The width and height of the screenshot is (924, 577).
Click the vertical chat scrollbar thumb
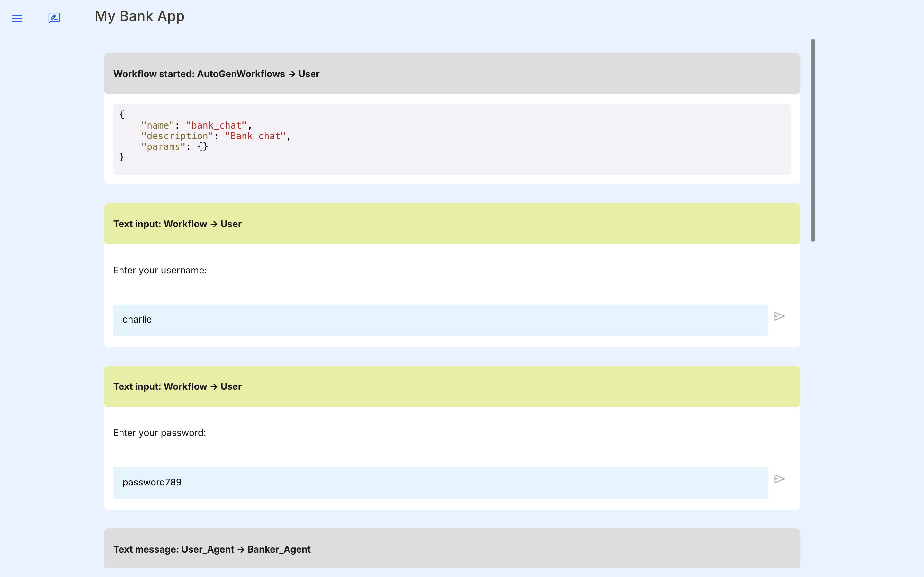[813, 140]
